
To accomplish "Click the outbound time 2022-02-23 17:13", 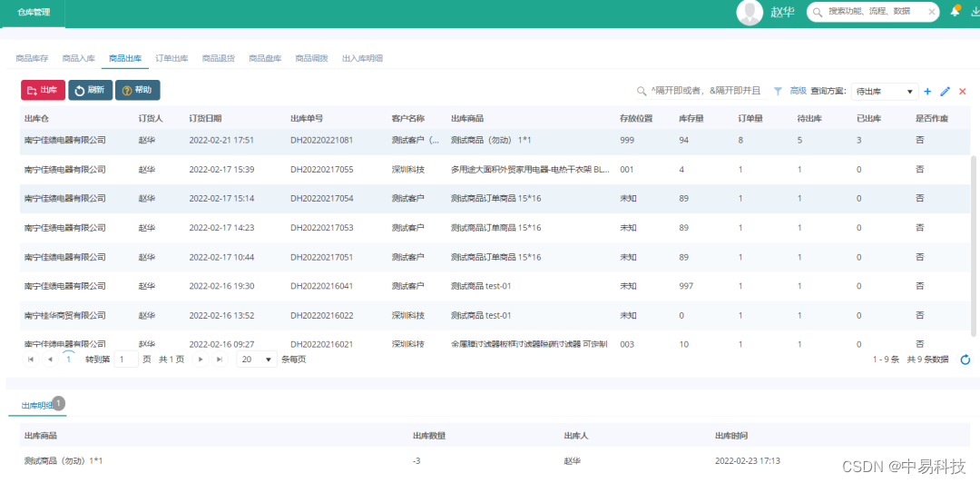I will coord(748,461).
